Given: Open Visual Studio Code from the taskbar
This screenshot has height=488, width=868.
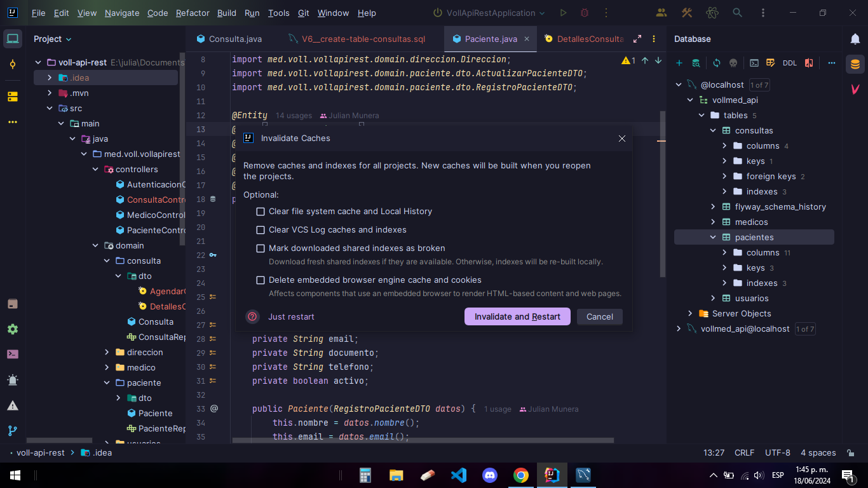Looking at the screenshot, I should point(459,475).
